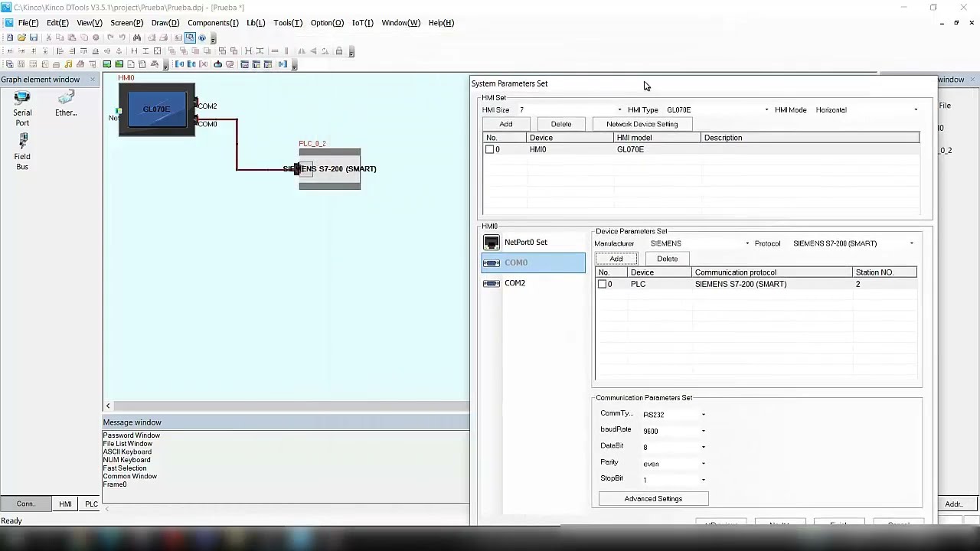The image size is (980, 551).
Task: Open the IoT menu
Action: click(362, 23)
